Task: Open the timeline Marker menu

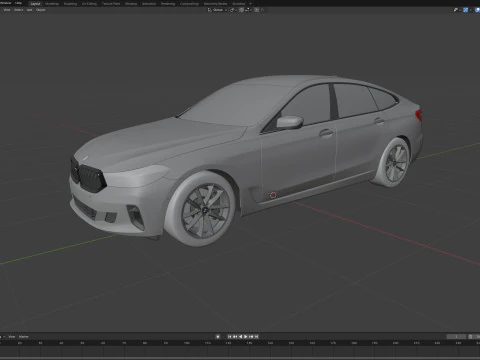Action: pyautogui.click(x=24, y=337)
